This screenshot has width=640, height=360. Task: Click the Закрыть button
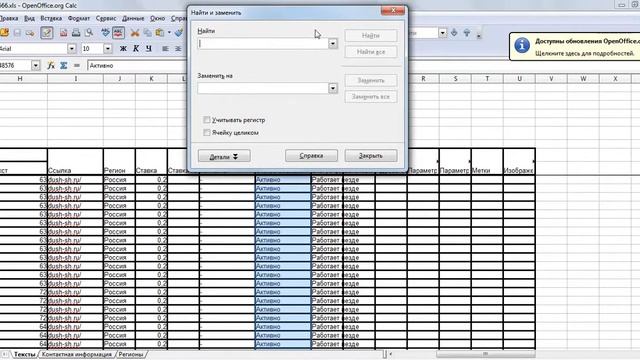click(371, 156)
